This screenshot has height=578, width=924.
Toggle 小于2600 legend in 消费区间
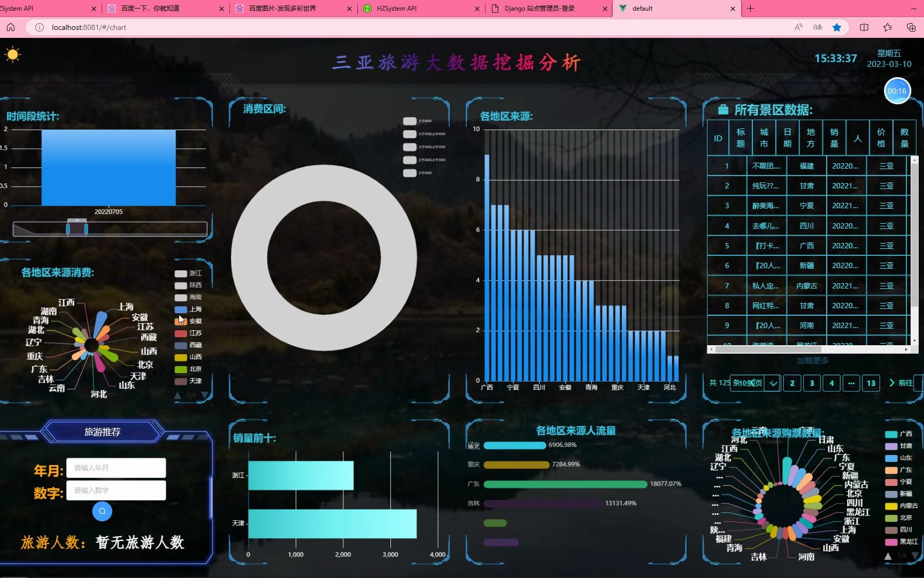[x=418, y=173]
